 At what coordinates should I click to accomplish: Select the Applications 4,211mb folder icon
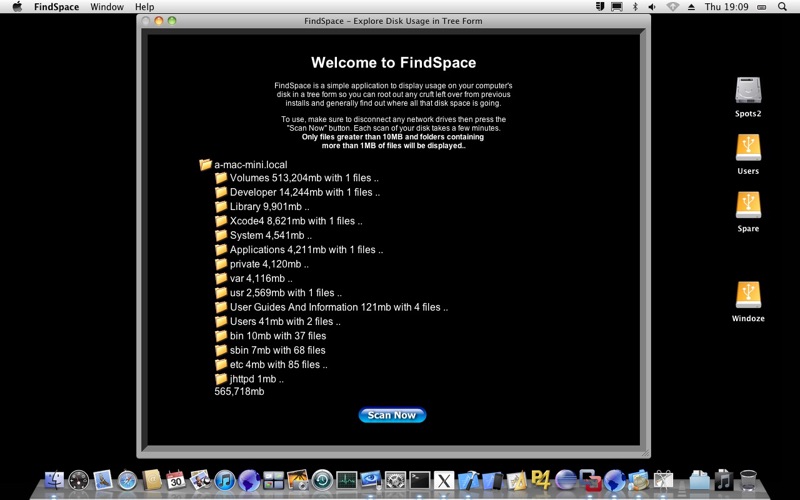(x=221, y=249)
